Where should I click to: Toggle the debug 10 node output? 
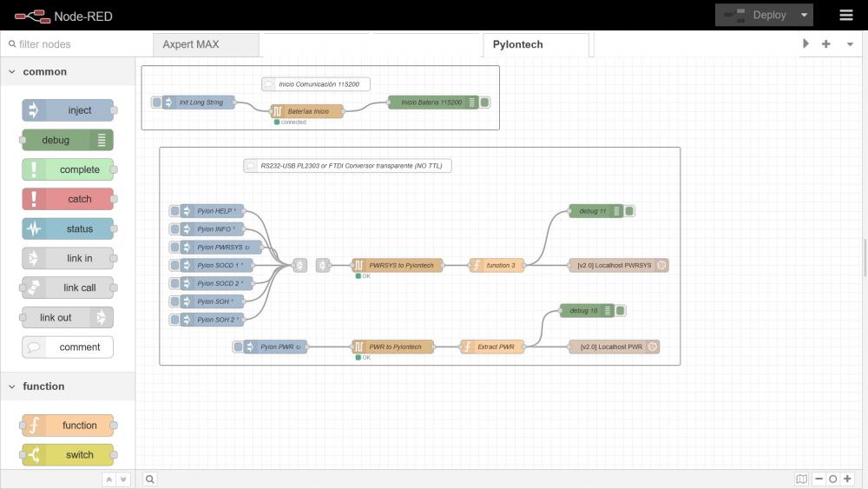[x=621, y=311]
